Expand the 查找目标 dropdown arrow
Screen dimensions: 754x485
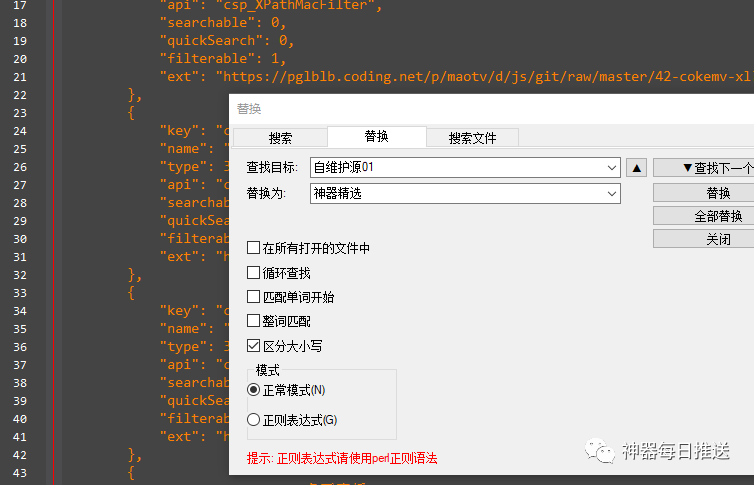pos(612,167)
